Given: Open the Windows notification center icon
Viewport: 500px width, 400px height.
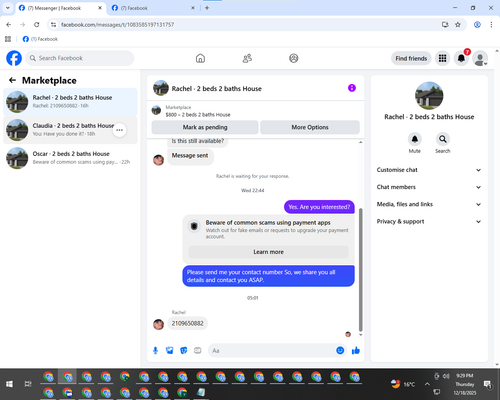Looking at the screenshot, I should click(488, 385).
